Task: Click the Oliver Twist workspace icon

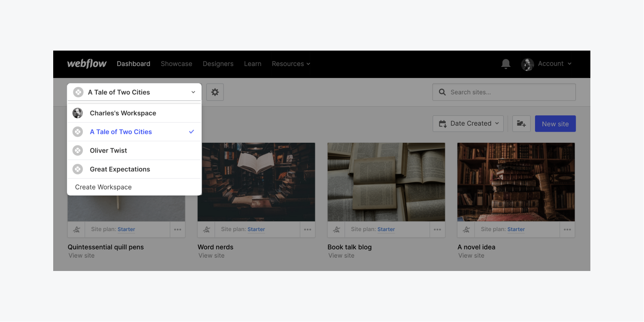Action: click(78, 150)
